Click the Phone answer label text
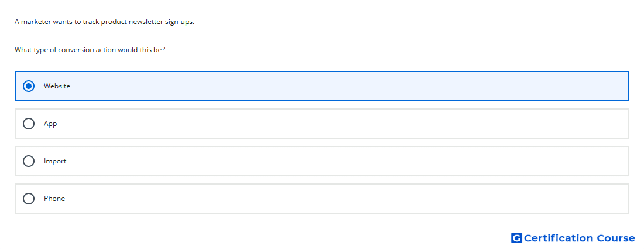 coord(54,199)
